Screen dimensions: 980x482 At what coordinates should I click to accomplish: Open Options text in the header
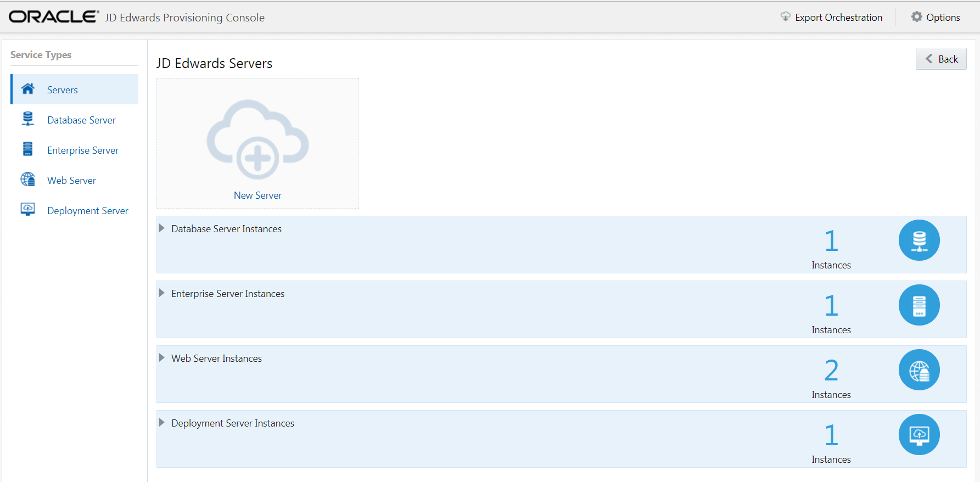click(943, 18)
